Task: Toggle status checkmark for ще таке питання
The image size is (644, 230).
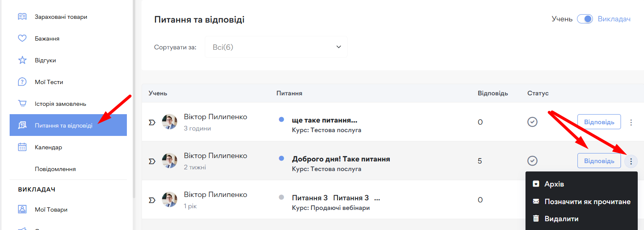Action: tap(532, 122)
